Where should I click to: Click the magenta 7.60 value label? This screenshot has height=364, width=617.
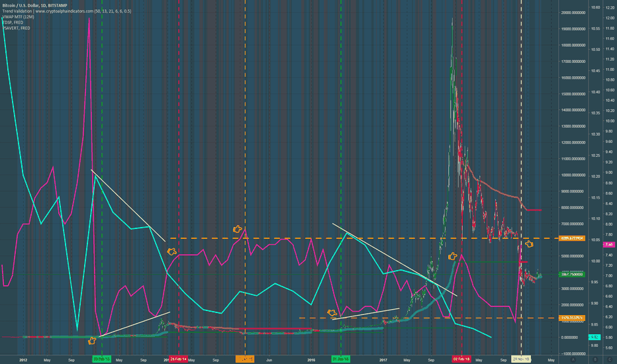609,244
